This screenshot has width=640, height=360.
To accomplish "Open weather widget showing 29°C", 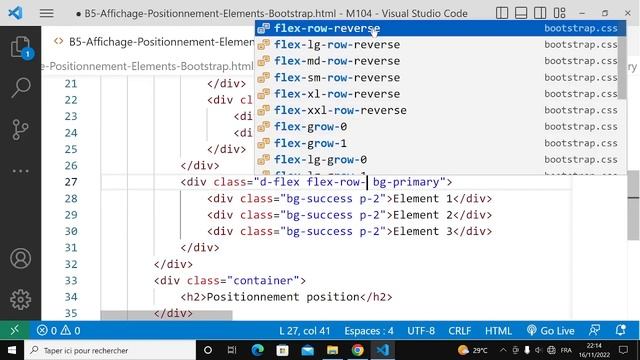I will [x=473, y=350].
